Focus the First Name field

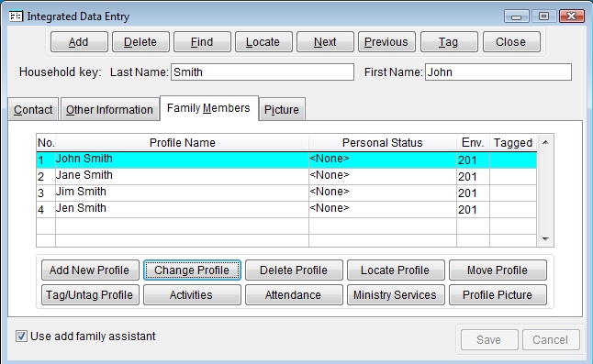tap(498, 72)
